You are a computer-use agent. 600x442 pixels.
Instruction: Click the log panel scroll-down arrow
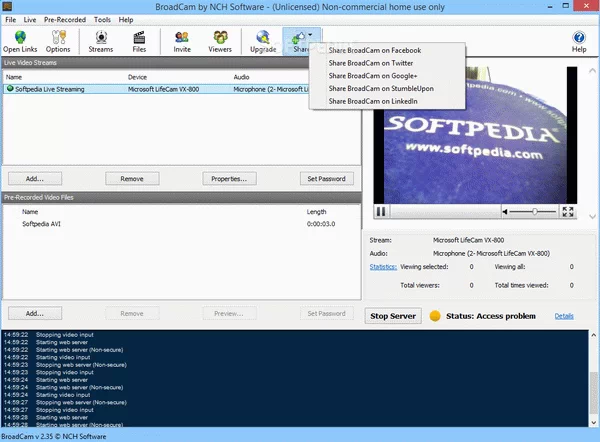593,422
